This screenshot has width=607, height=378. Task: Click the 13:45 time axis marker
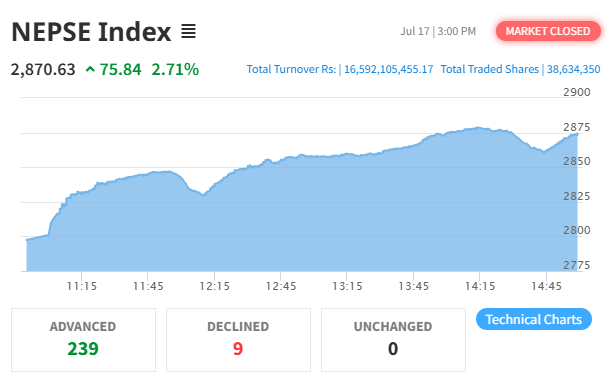tap(413, 286)
